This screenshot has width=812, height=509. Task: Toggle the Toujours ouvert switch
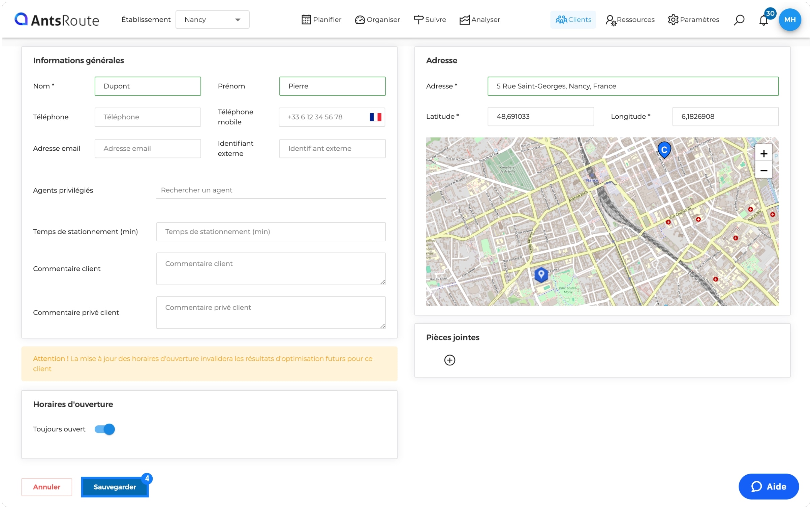point(104,429)
